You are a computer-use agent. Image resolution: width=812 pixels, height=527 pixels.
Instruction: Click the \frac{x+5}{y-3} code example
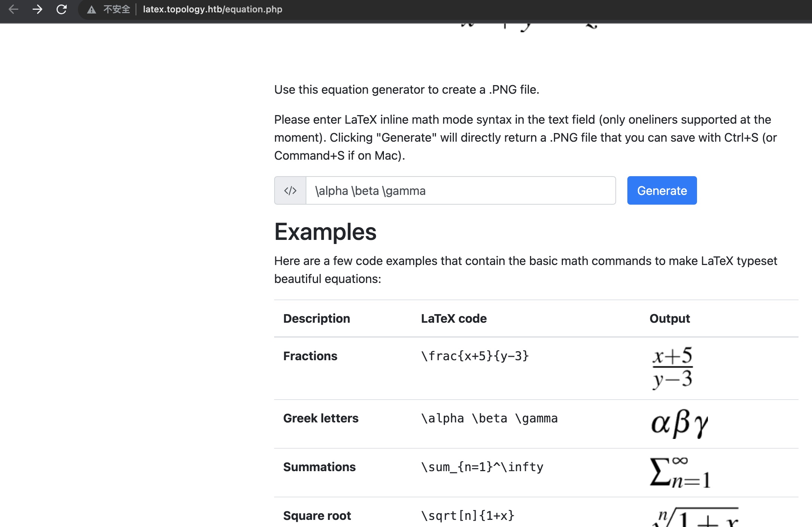pyautogui.click(x=475, y=356)
